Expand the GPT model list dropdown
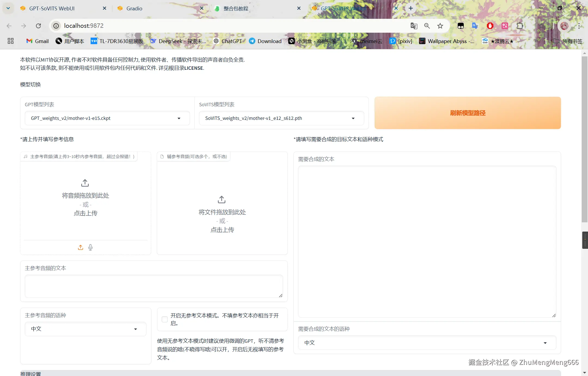This screenshot has width=588, height=376. coord(107,118)
